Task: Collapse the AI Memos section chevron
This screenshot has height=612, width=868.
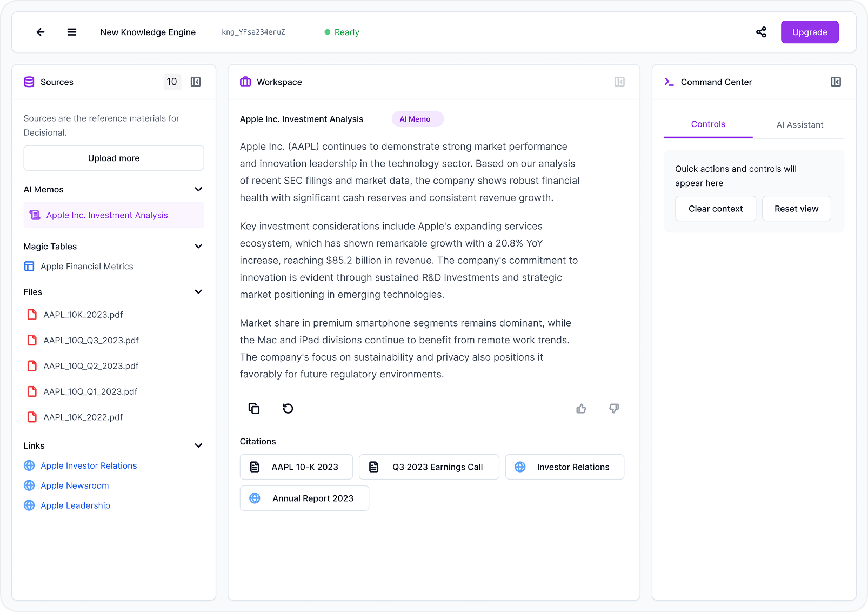Action: point(198,189)
